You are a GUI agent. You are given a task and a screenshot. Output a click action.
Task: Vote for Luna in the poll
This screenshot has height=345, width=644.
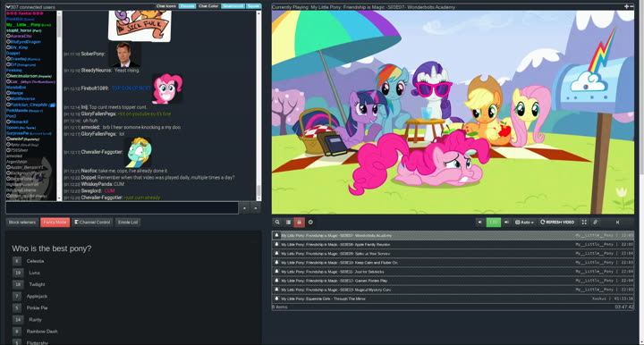point(18,273)
